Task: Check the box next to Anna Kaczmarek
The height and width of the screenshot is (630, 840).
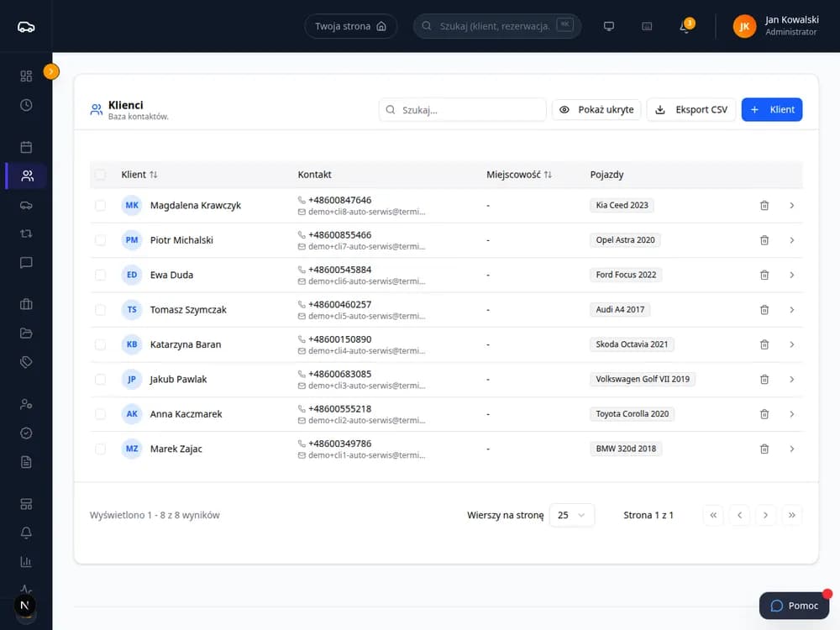Action: pyautogui.click(x=100, y=414)
